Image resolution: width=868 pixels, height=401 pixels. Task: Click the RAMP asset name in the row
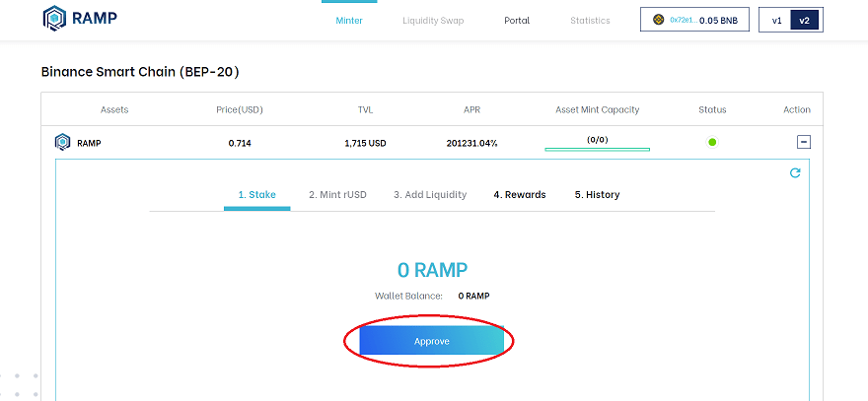pyautogui.click(x=89, y=143)
